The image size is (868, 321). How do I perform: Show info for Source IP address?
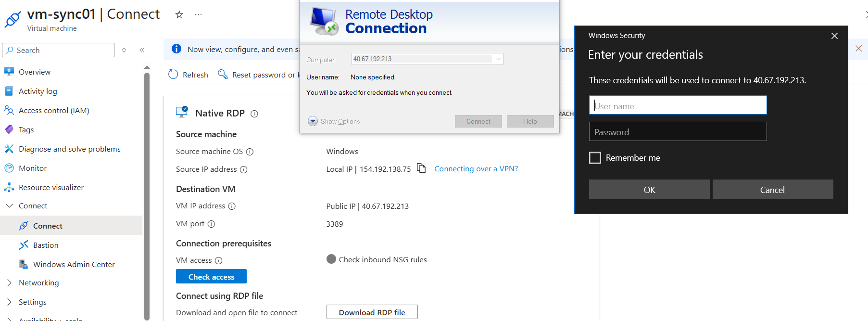click(243, 169)
